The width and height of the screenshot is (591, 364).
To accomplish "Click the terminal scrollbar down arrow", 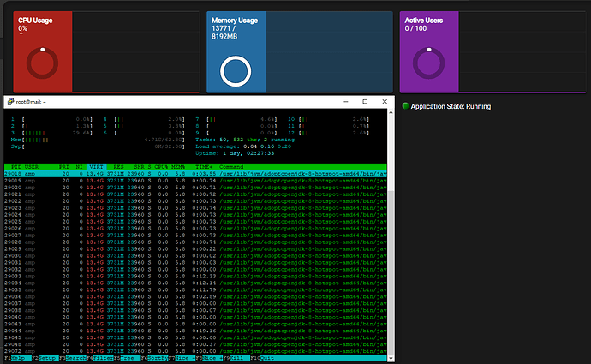I will click(391, 358).
